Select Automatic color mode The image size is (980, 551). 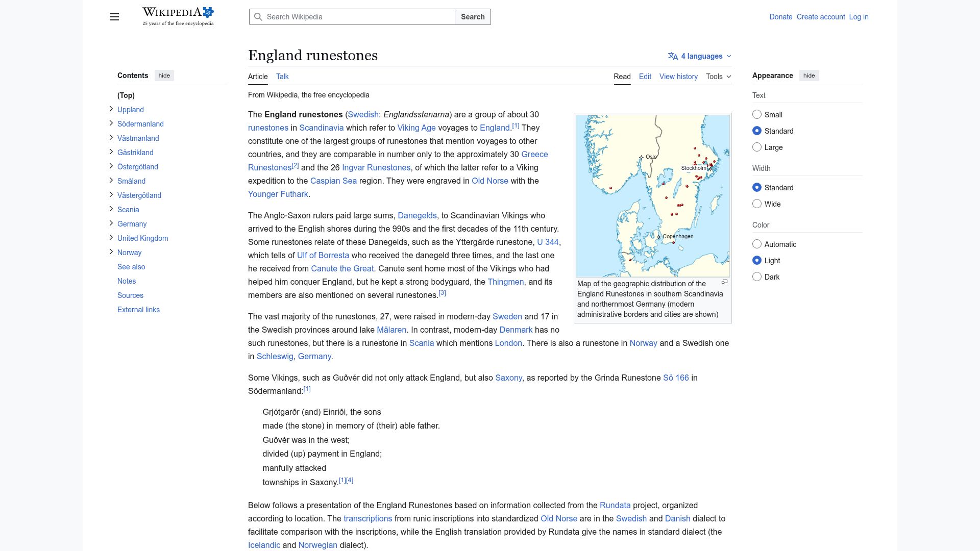coord(757,244)
